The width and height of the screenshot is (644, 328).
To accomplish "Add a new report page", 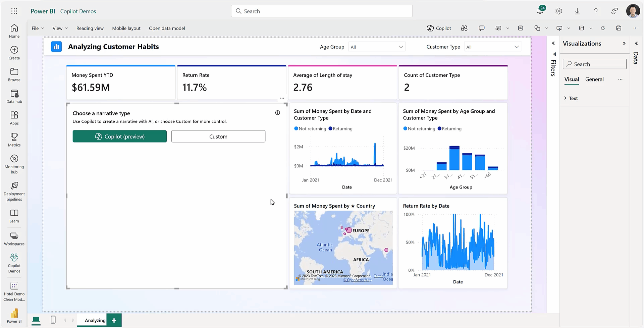I will point(114,320).
